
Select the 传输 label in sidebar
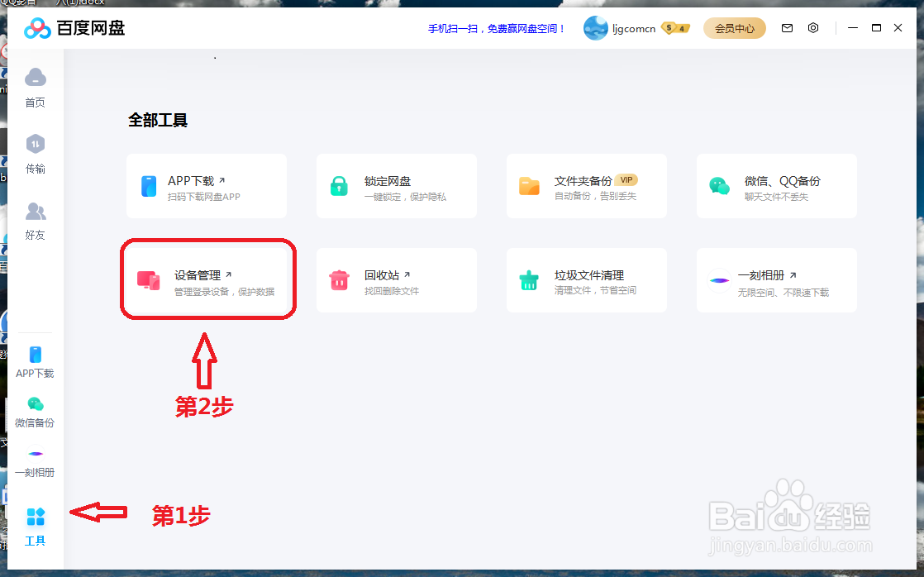point(36,169)
